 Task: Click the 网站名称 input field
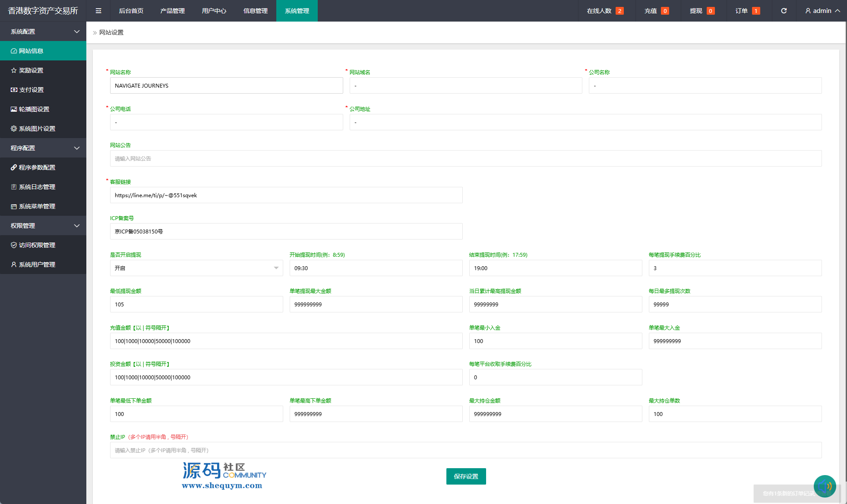[x=226, y=85]
